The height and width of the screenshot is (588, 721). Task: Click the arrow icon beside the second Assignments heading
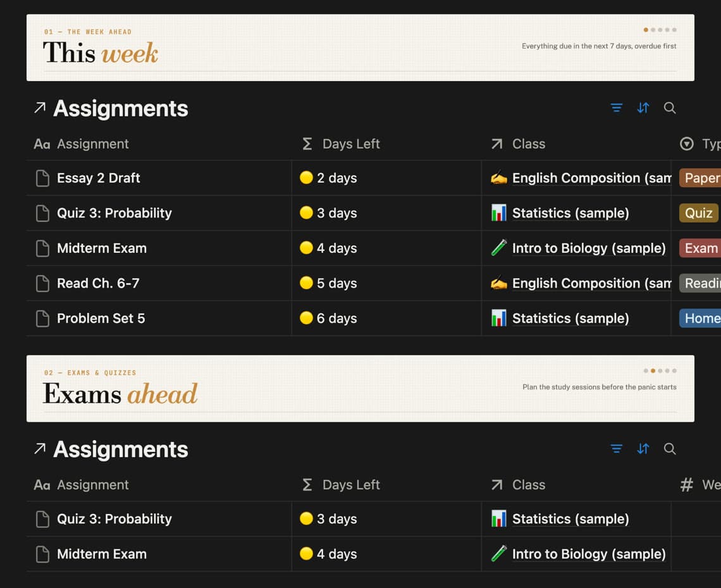pos(40,448)
